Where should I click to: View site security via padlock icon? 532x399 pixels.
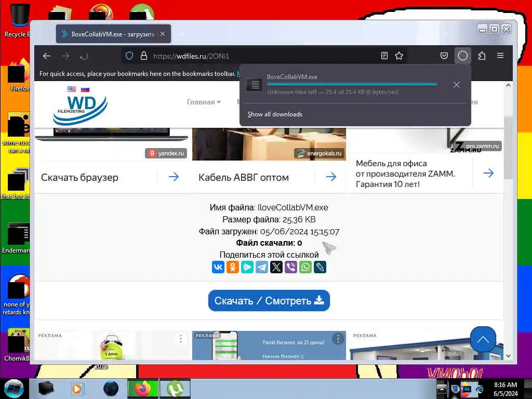click(144, 56)
